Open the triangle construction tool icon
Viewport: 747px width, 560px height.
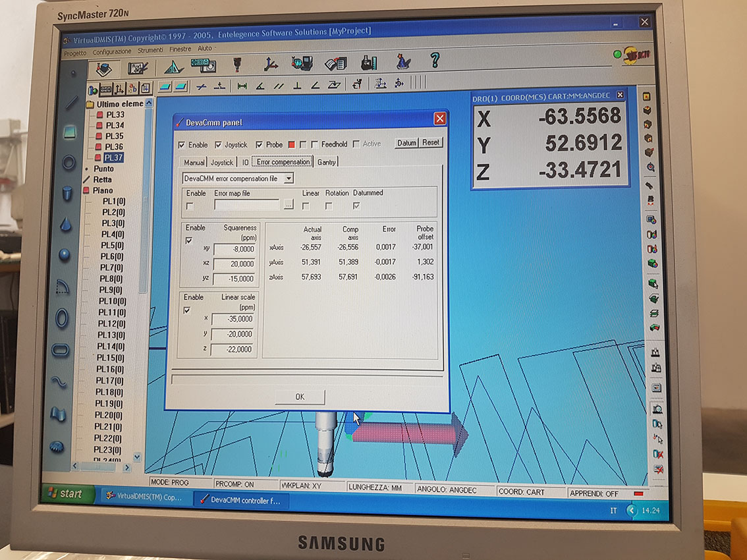coord(173,67)
